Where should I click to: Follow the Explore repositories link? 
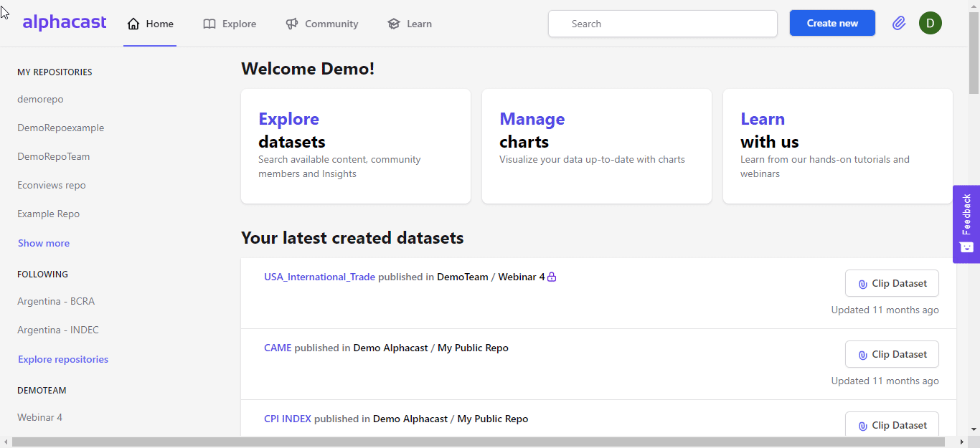[x=63, y=359]
